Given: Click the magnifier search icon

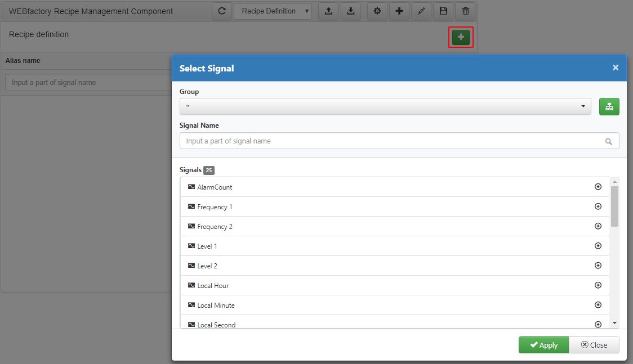Looking at the screenshot, I should [x=608, y=141].
